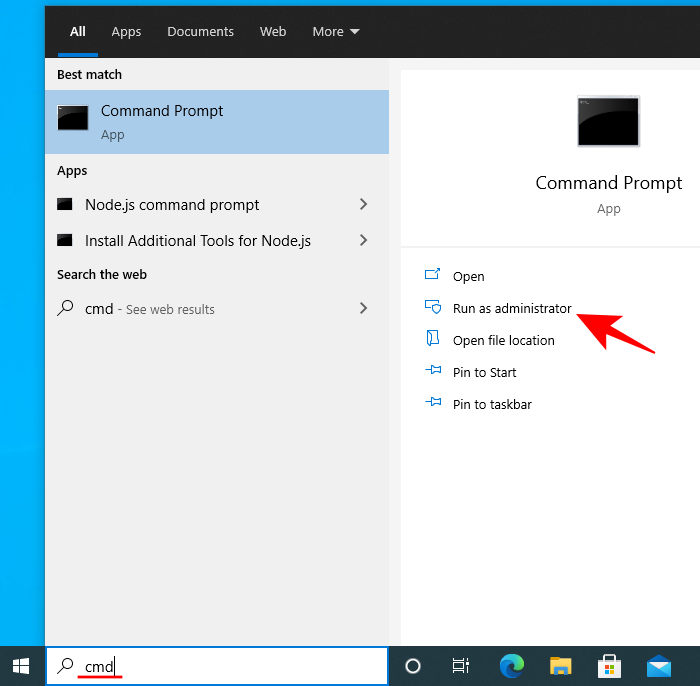Screen dimensions: 700x686
Task: Click the large Command Prompt preview icon
Action: click(x=608, y=122)
